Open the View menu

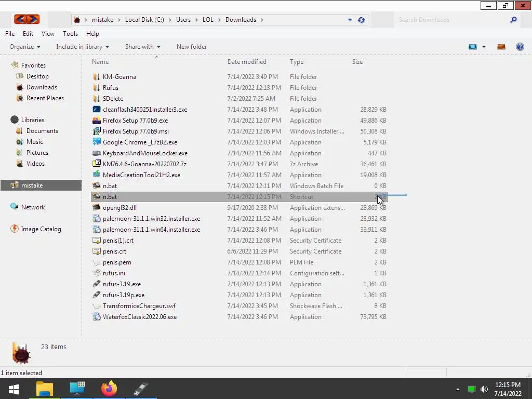[48, 34]
